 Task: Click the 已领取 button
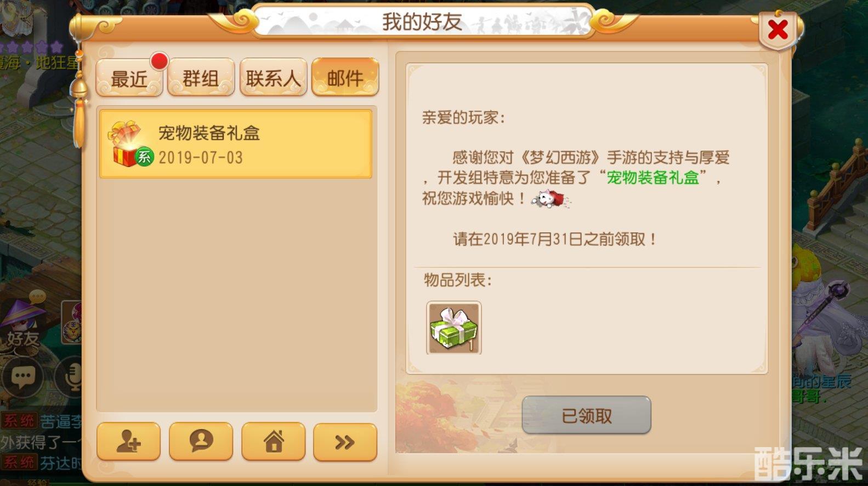tap(587, 415)
